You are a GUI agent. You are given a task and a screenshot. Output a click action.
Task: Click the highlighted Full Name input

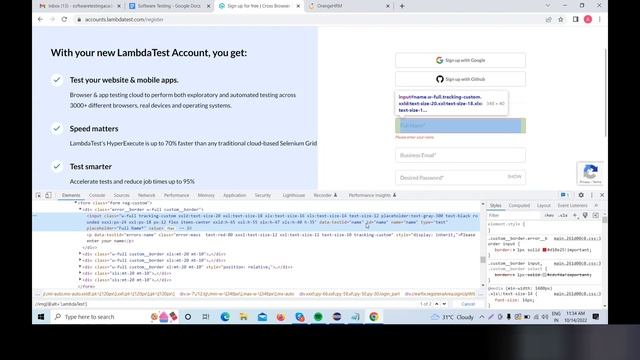pos(460,126)
